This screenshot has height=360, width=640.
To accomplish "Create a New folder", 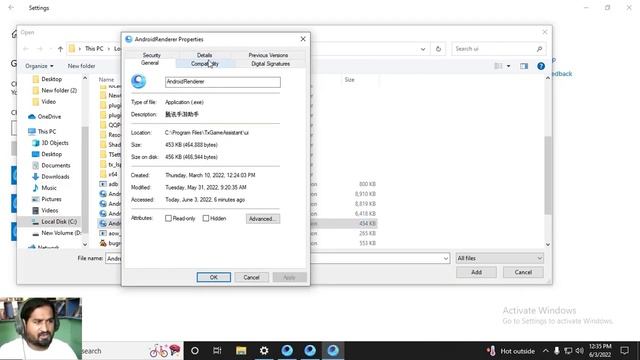I will [x=81, y=66].
